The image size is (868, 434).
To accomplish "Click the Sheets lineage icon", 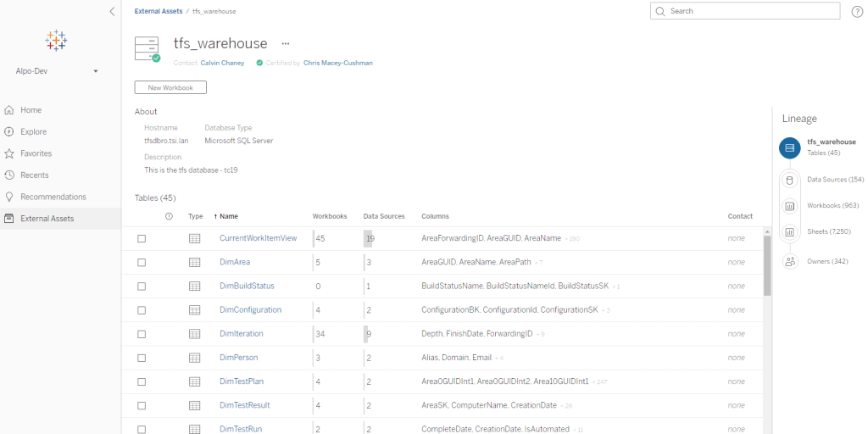I will [790, 231].
